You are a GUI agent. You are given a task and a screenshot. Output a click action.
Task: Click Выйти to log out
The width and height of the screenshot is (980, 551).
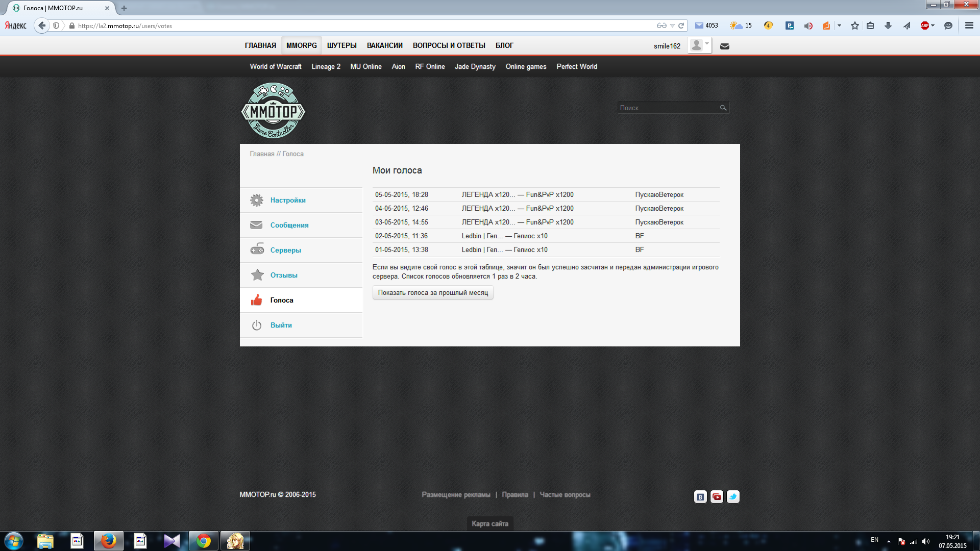tap(281, 325)
